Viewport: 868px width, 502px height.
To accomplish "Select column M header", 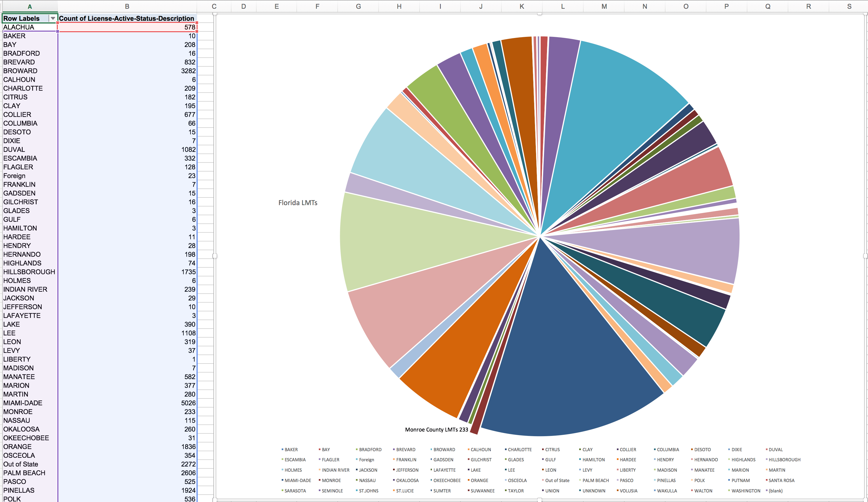I will 604,6.
